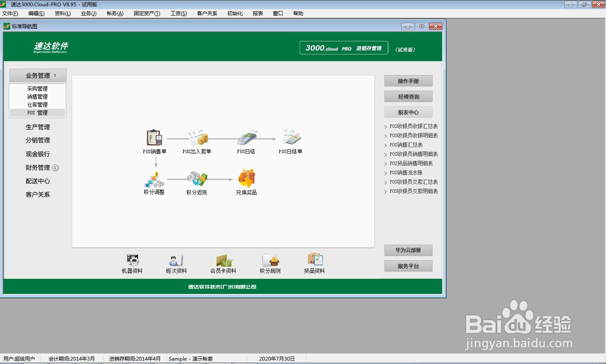Open the 工资(S) menu

click(x=179, y=13)
